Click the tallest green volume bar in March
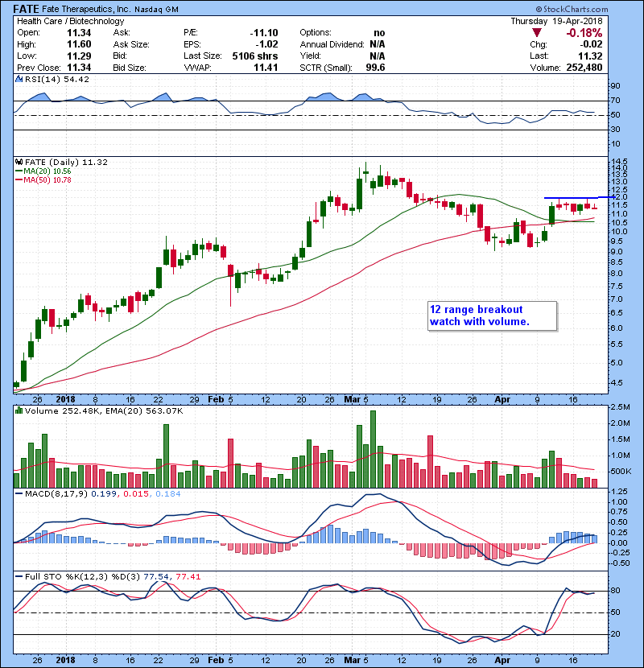644x668 pixels. coord(373,449)
